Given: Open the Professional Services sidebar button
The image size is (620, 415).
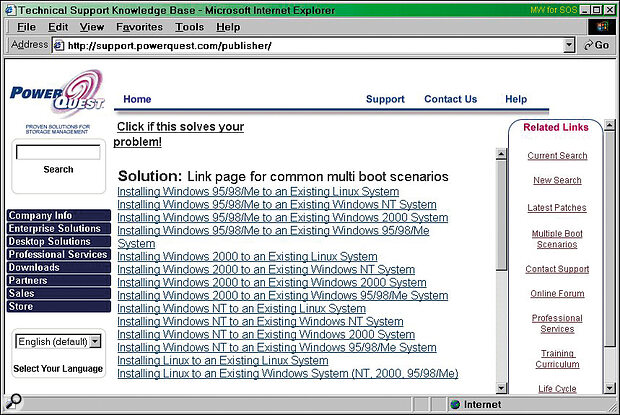Looking at the screenshot, I should pyautogui.click(x=59, y=255).
